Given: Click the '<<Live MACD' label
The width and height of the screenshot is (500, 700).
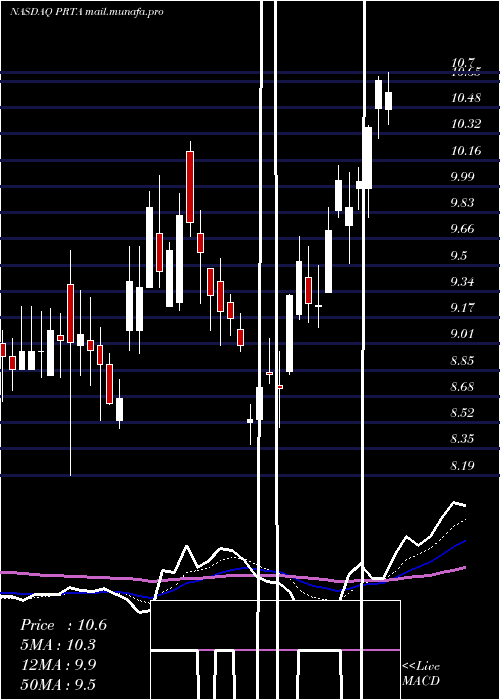Looking at the screenshot, I should 421,674.
